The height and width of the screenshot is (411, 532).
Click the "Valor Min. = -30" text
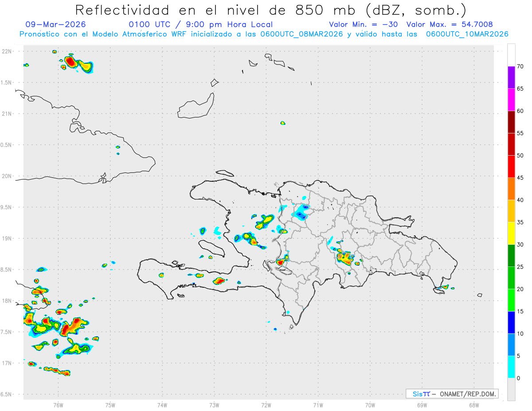tap(364, 24)
